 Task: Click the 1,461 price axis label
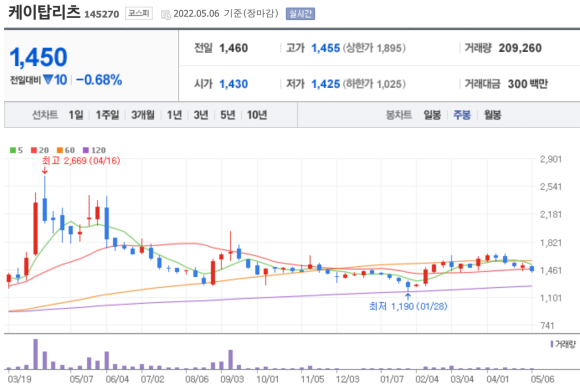tap(550, 270)
